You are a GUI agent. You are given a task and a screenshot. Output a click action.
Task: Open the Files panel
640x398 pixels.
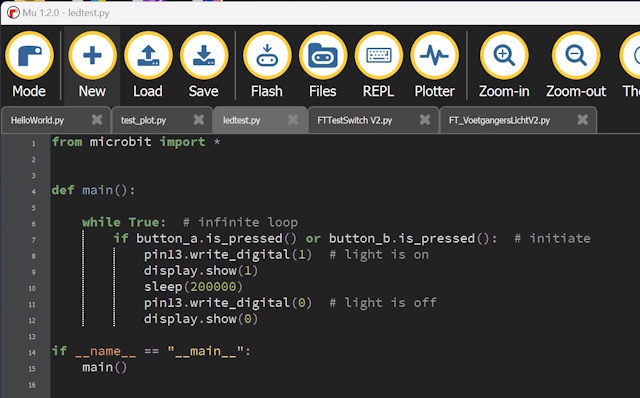322,64
